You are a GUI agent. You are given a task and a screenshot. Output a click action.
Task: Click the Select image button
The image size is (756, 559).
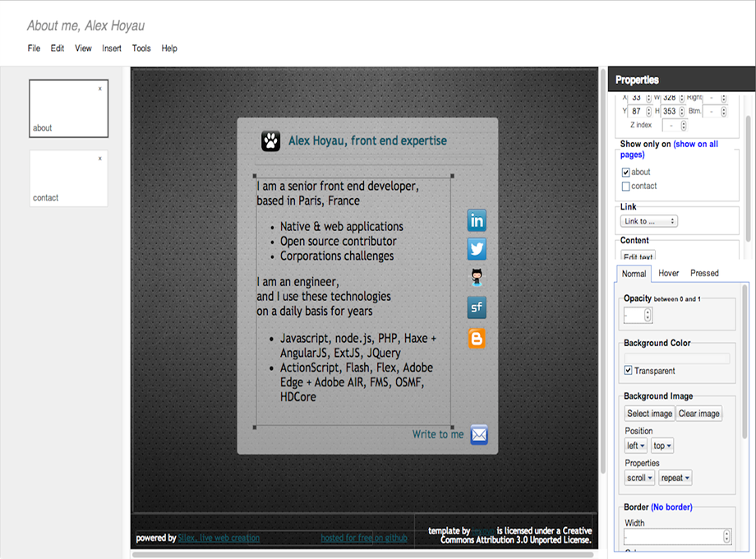[649, 413]
